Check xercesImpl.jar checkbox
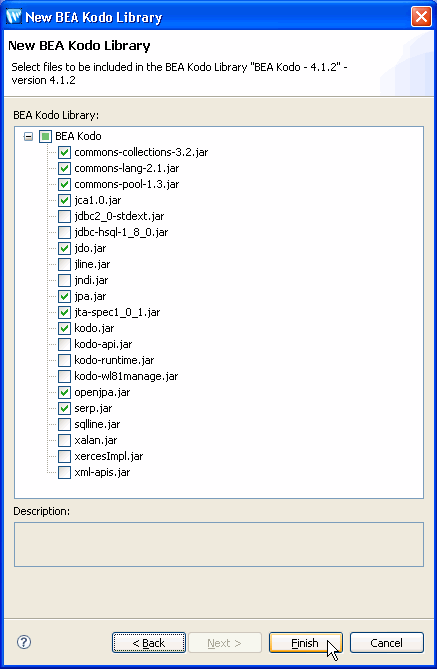The height and width of the screenshot is (669, 437). pos(64,457)
